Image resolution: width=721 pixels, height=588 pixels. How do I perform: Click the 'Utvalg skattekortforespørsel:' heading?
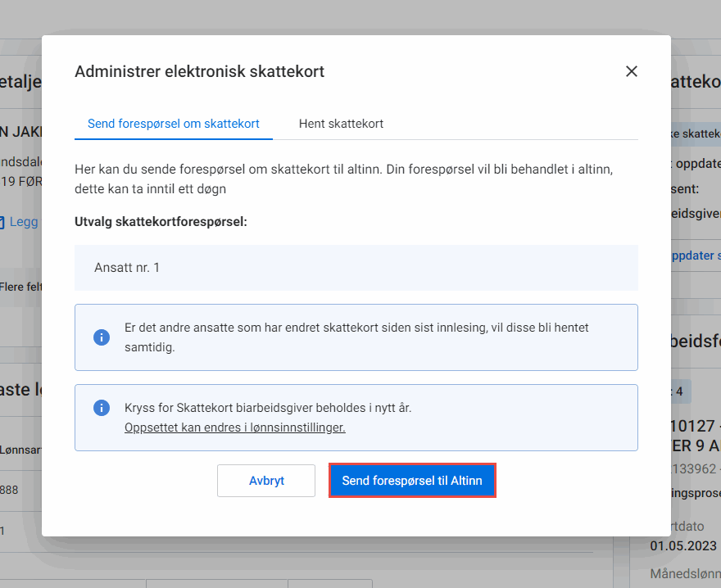pyautogui.click(x=161, y=222)
